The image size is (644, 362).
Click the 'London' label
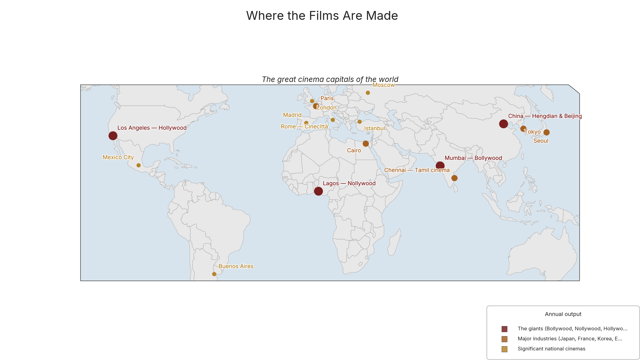tap(327, 108)
